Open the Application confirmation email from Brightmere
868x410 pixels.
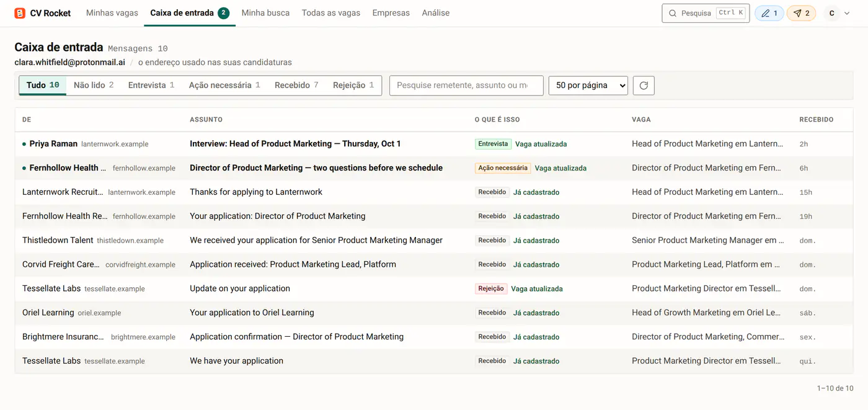(x=296, y=337)
